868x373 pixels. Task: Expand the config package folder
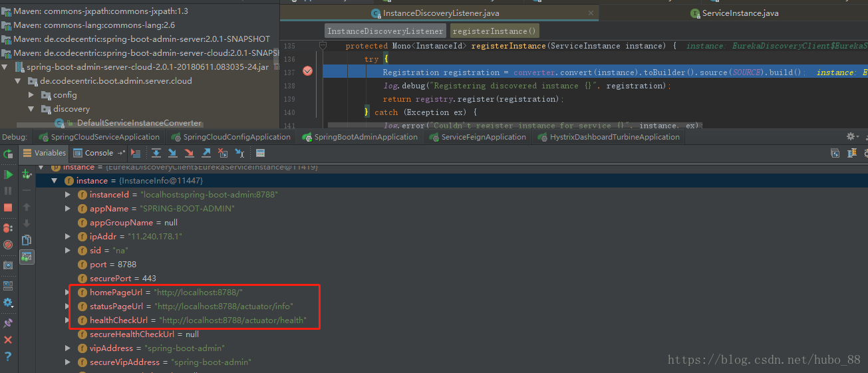point(31,95)
